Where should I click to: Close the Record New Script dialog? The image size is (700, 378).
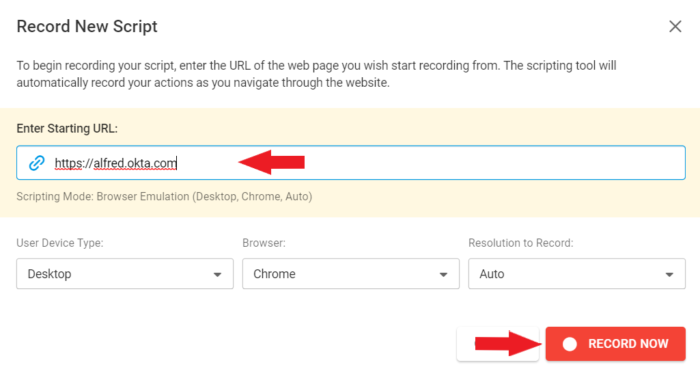click(x=675, y=26)
